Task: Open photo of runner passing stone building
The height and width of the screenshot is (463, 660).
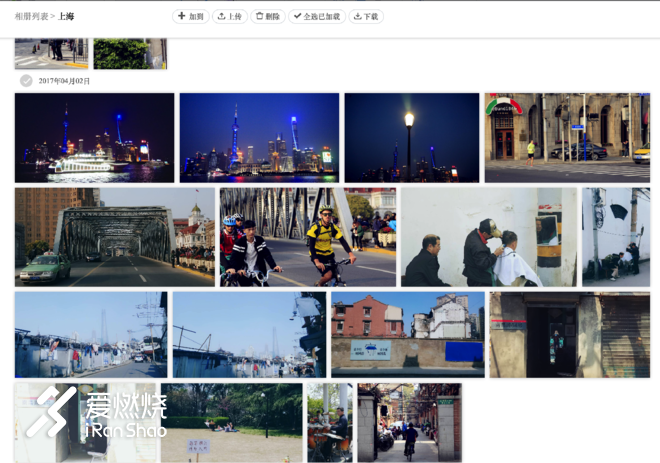Action: tap(567, 138)
